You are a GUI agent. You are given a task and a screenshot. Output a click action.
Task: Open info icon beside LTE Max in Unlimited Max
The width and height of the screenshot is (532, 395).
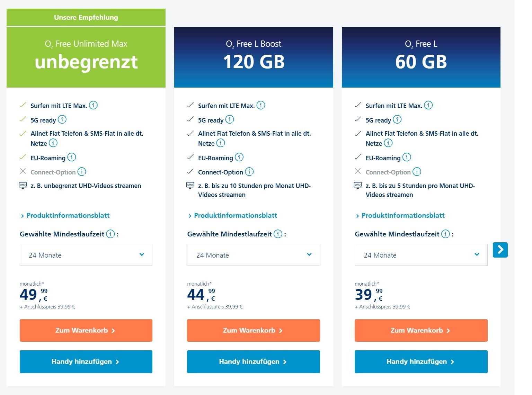93,105
